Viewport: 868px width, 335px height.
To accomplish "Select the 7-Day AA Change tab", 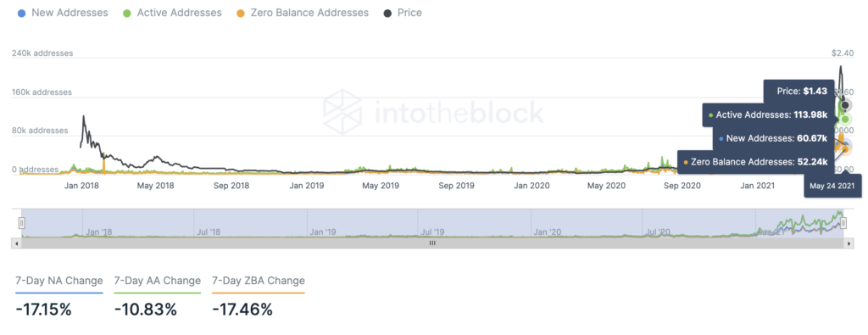I will 157,282.
